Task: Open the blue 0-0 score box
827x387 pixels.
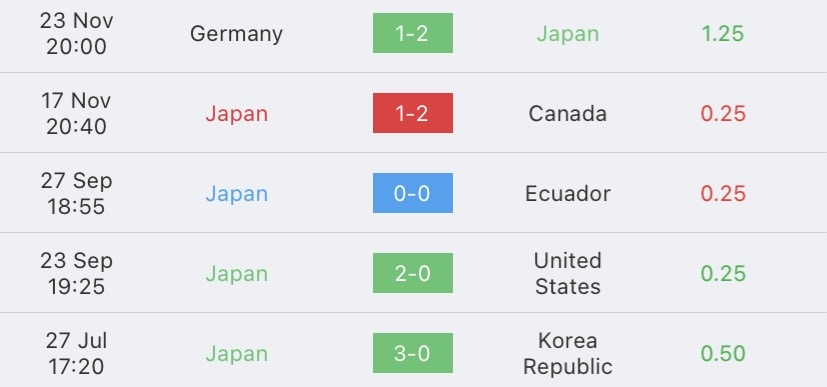Action: (412, 193)
